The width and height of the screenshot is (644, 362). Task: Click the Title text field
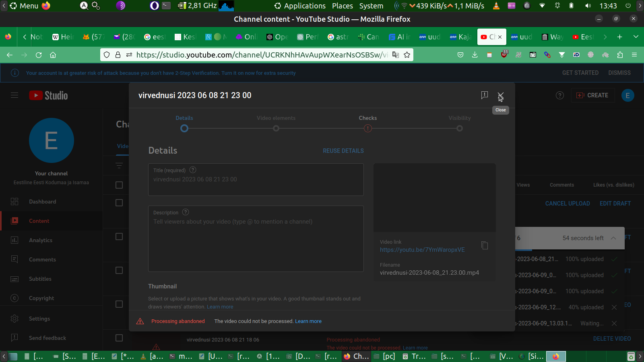(256, 179)
